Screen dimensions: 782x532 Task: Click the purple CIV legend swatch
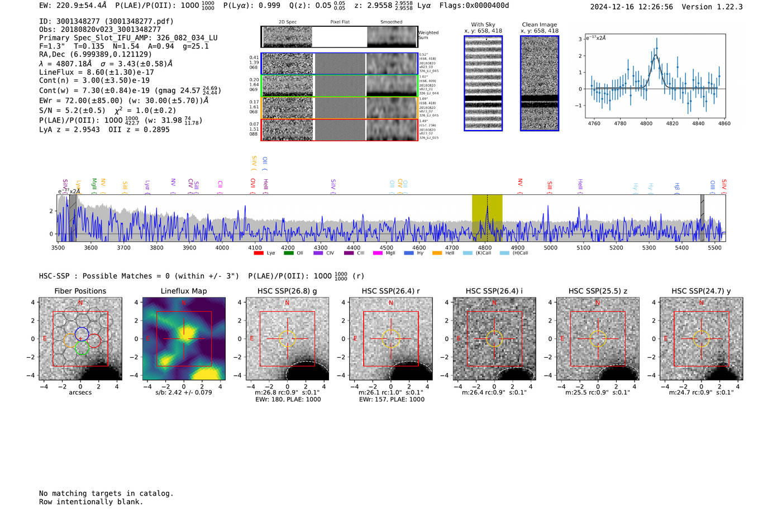[x=318, y=253]
